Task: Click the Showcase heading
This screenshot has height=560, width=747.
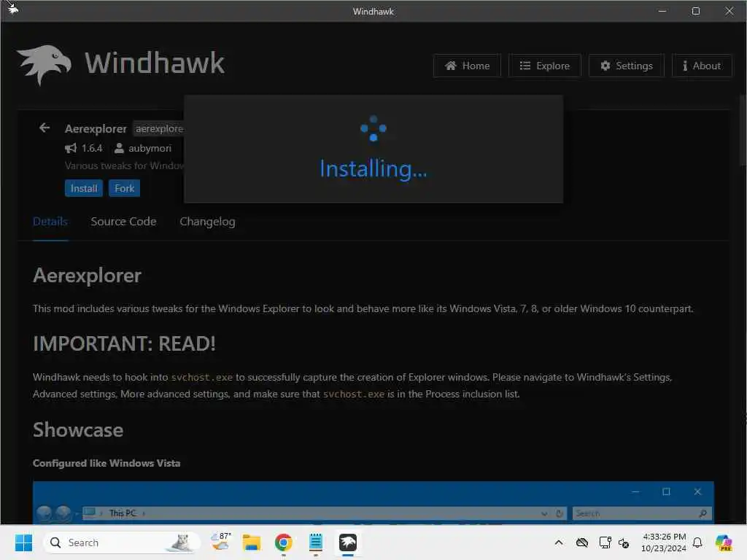Action: click(78, 430)
